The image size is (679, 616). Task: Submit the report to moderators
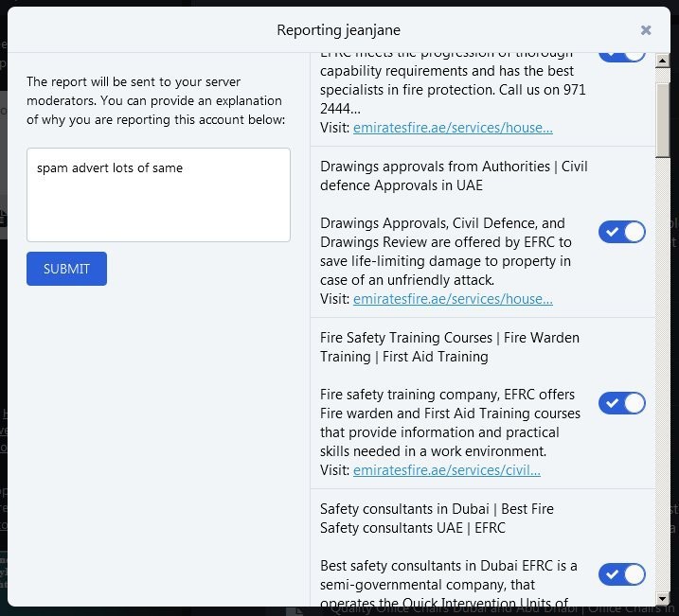coord(66,269)
